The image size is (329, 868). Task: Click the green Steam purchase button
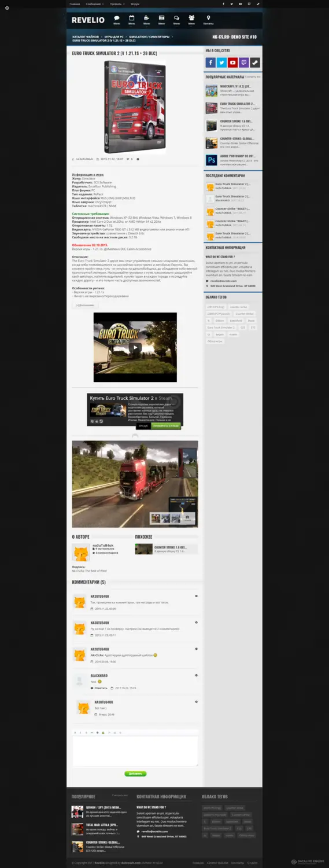(166, 425)
